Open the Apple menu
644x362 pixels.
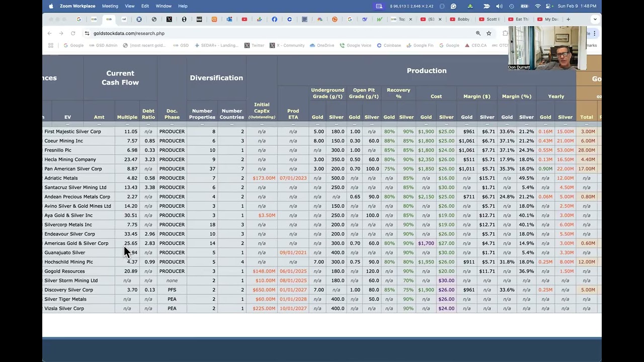(x=51, y=6)
